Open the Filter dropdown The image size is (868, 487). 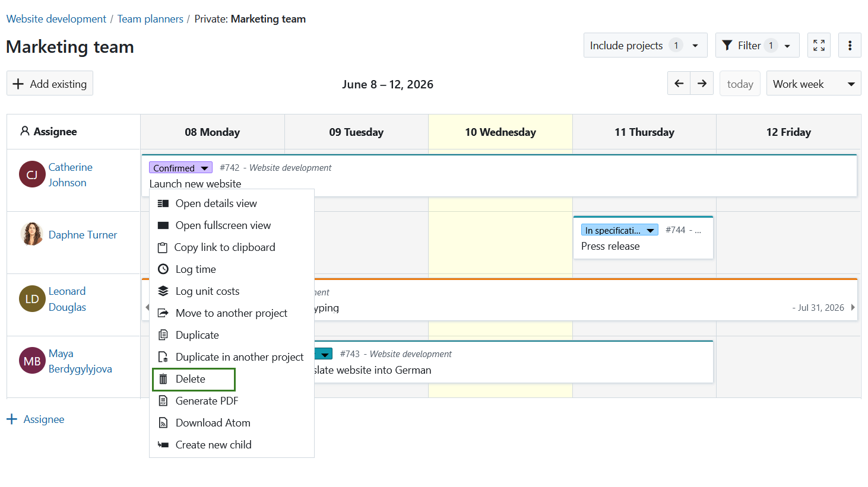point(757,45)
